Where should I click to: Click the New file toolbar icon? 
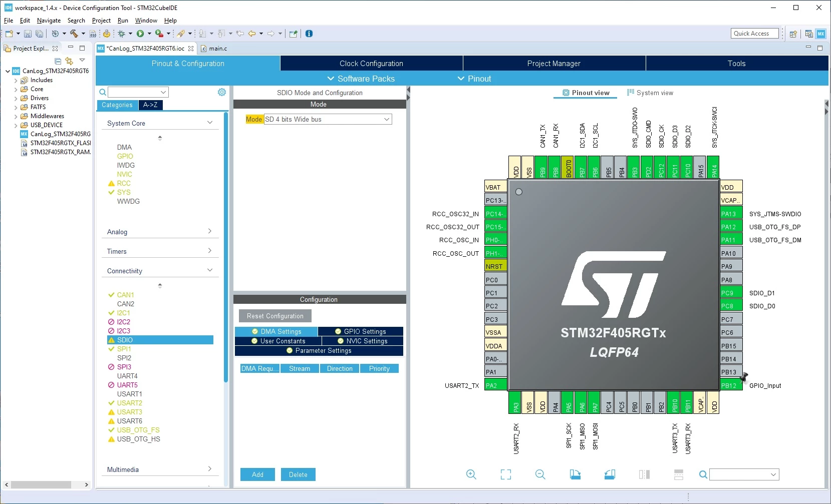[x=9, y=34]
